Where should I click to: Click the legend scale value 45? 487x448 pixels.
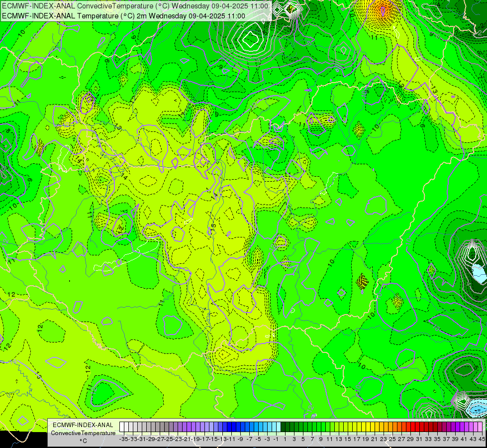(482, 439)
